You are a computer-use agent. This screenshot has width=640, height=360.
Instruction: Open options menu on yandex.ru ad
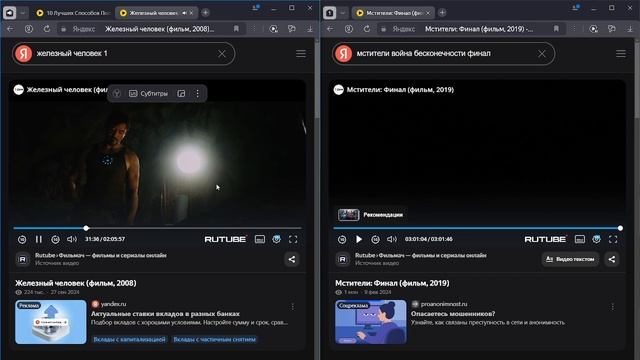292,307
